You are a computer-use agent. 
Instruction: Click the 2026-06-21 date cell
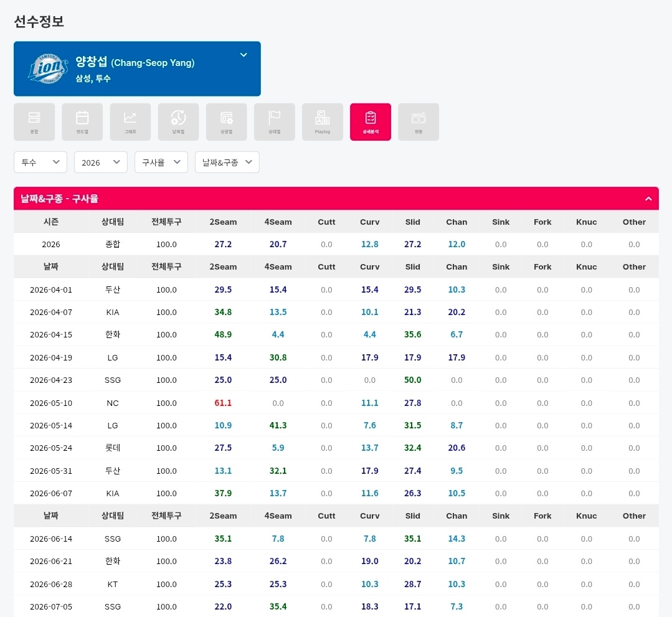tap(51, 562)
